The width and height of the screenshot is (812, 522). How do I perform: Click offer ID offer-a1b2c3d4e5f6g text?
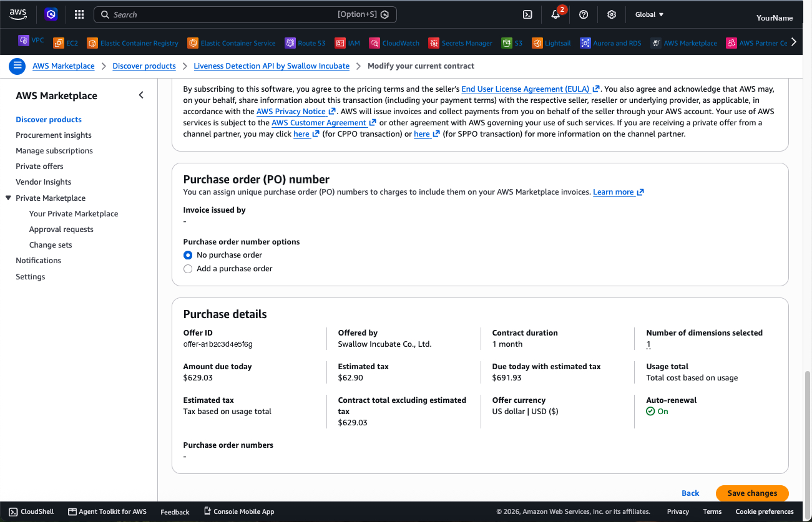pyautogui.click(x=218, y=344)
